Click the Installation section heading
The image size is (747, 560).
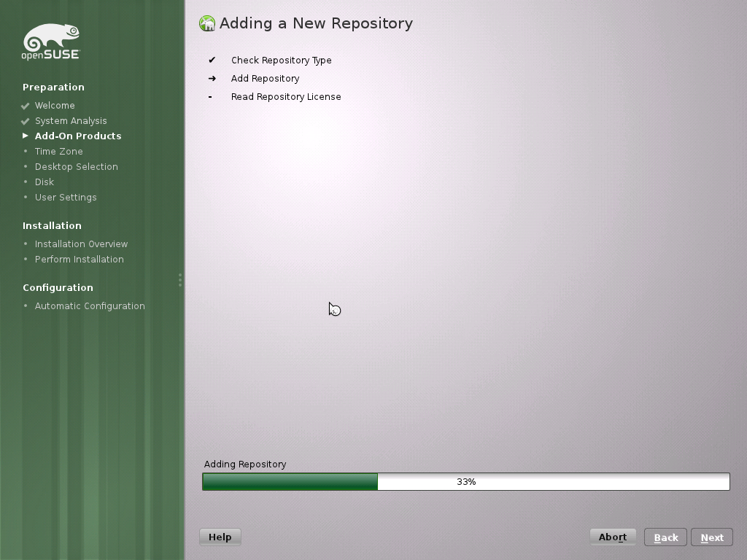click(52, 226)
